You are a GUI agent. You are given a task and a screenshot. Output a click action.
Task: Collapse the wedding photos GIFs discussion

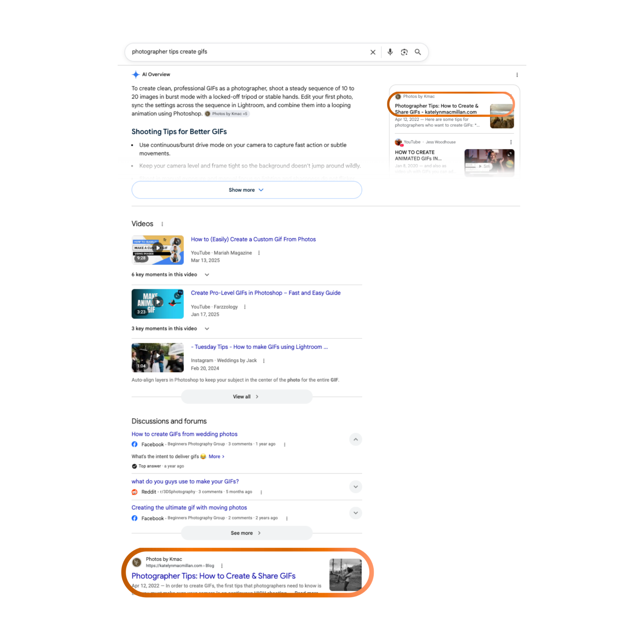tap(356, 439)
